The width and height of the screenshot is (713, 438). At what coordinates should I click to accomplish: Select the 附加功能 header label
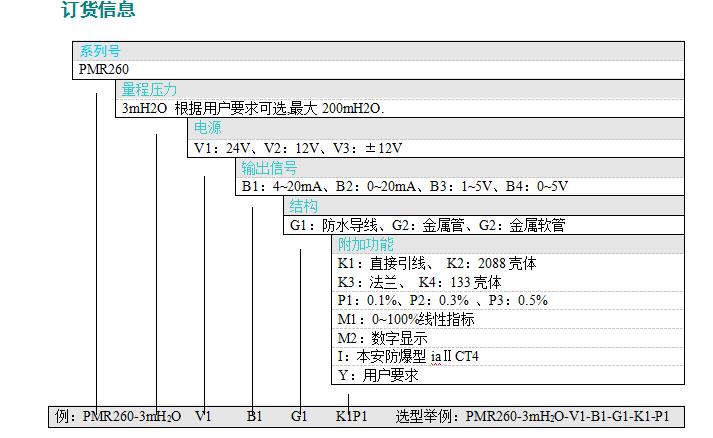[365, 244]
